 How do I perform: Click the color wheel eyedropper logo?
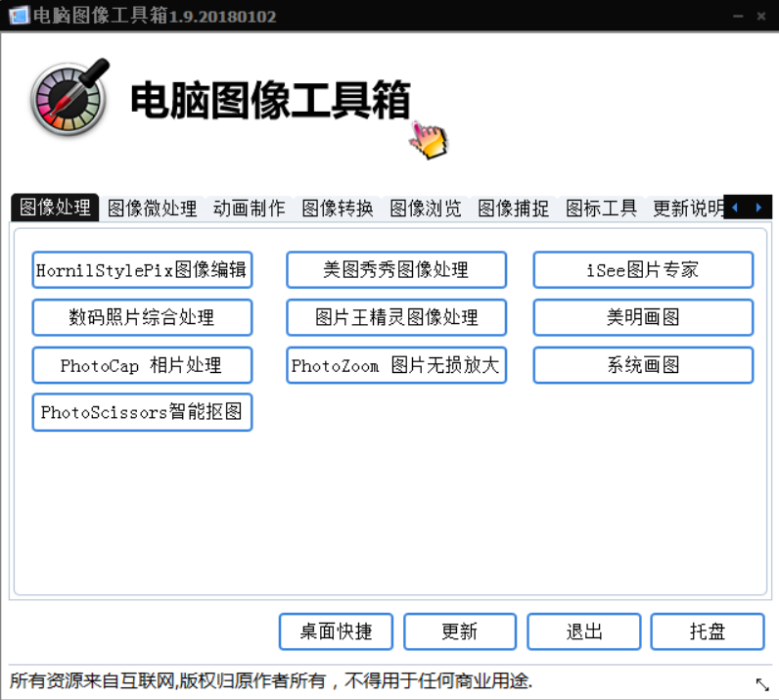click(x=69, y=98)
